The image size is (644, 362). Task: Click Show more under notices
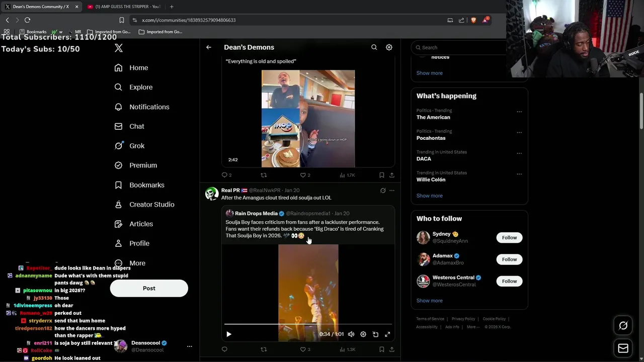coord(429,73)
